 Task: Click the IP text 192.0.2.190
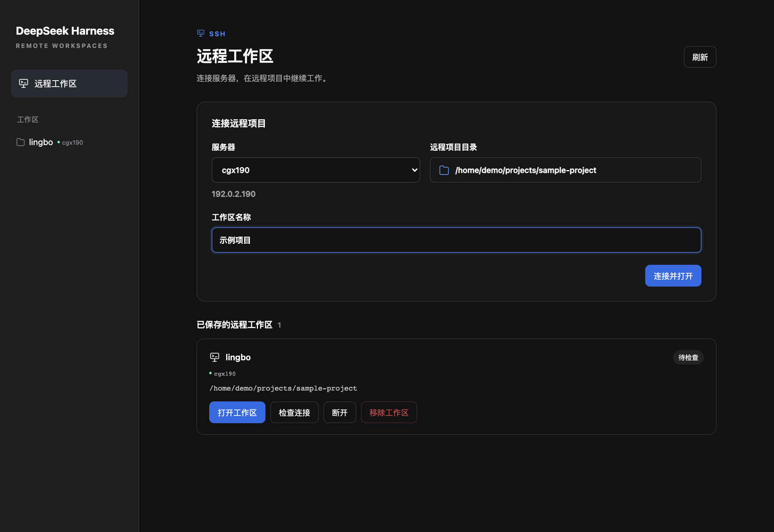tap(233, 194)
